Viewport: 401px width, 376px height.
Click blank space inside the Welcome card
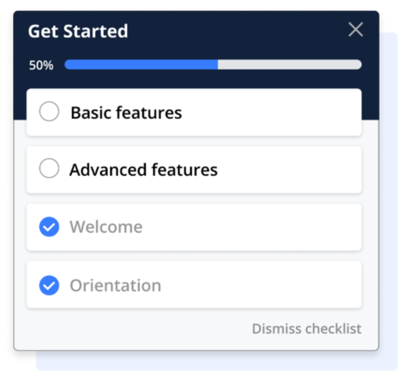(252, 227)
